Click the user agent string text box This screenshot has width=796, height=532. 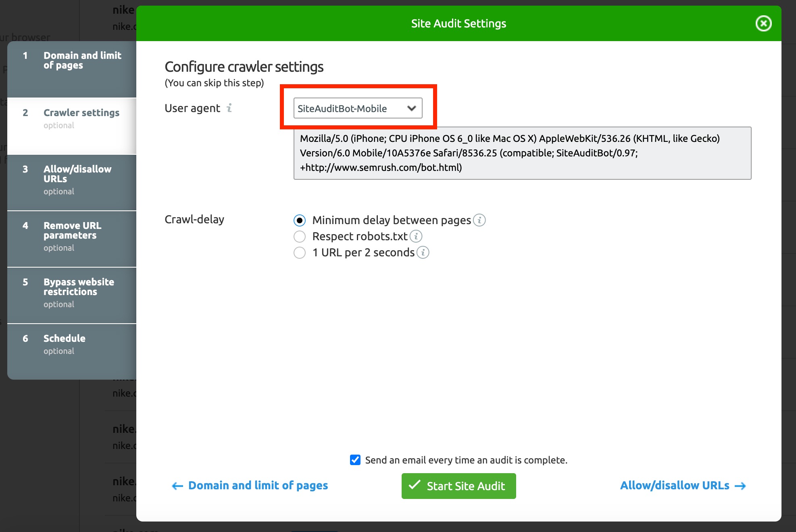(x=522, y=153)
